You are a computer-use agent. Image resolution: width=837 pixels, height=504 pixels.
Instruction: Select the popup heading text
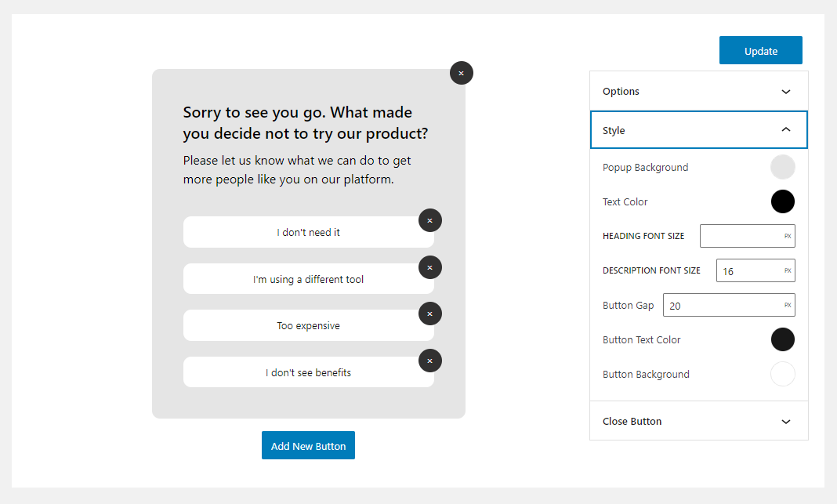[306, 123]
